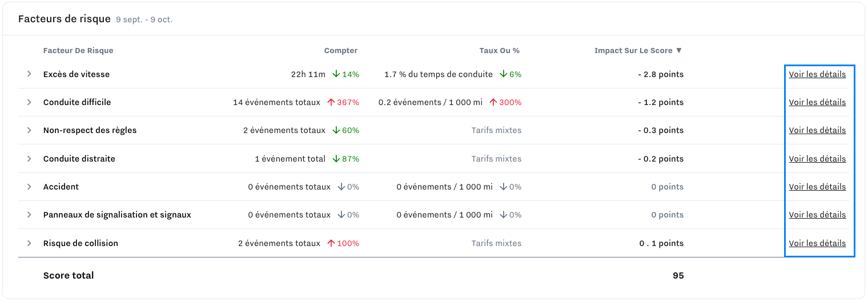Image resolution: width=868 pixels, height=302 pixels.
Task: Expand the Conduite difficile row
Action: [29, 102]
